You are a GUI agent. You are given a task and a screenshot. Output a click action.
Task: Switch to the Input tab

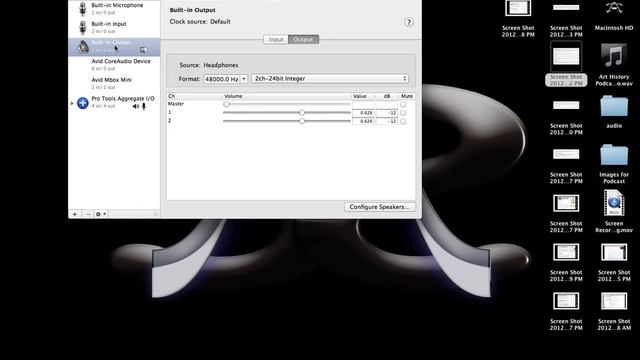click(276, 39)
